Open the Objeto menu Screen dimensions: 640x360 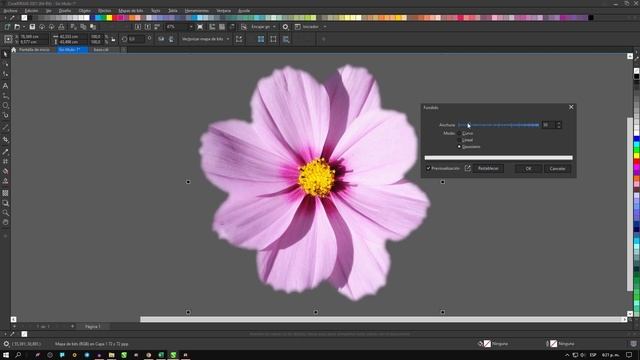coord(84,11)
